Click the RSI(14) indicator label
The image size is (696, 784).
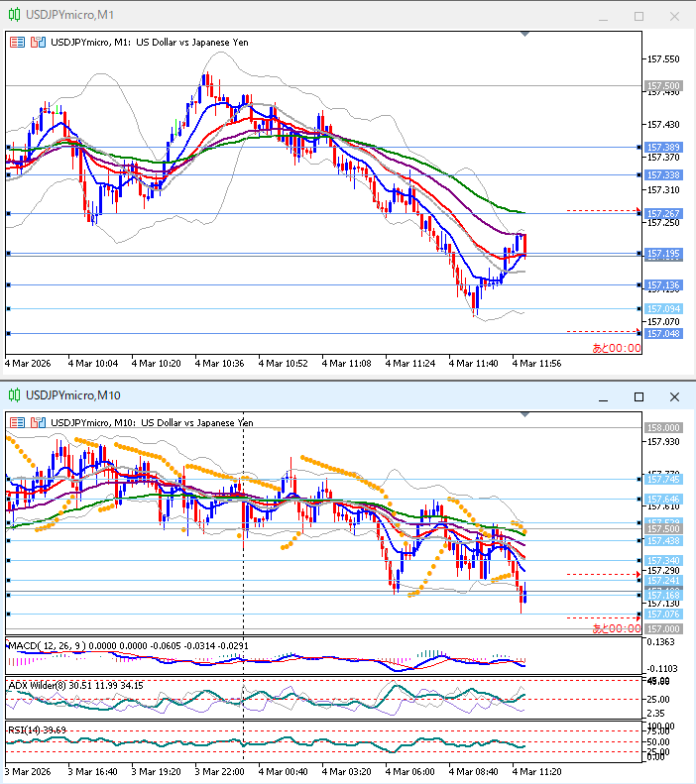(26, 729)
